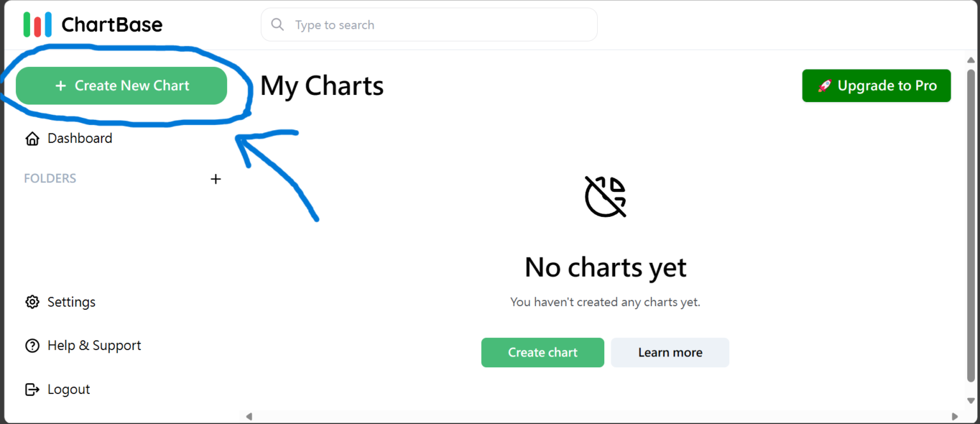Image resolution: width=980 pixels, height=424 pixels.
Task: Click the plus icon inside Create New Chart
Action: coord(61,85)
